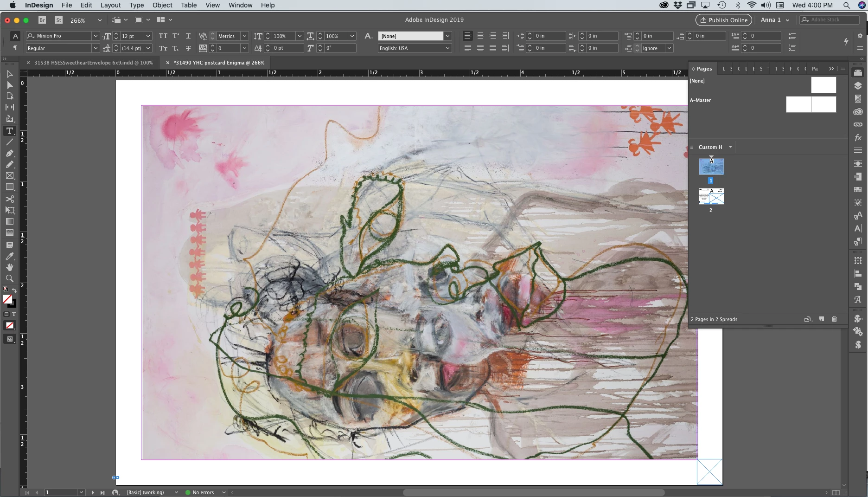Toggle Character Formatting Controls (A)
The height and width of the screenshot is (497, 868).
(15, 36)
